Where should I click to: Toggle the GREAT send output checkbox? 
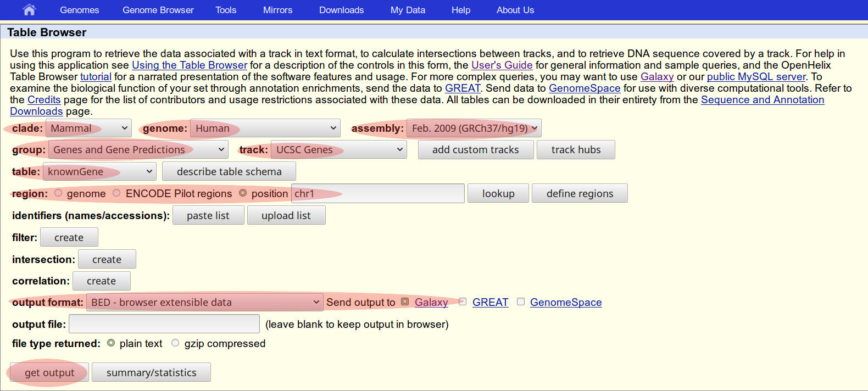(x=463, y=301)
